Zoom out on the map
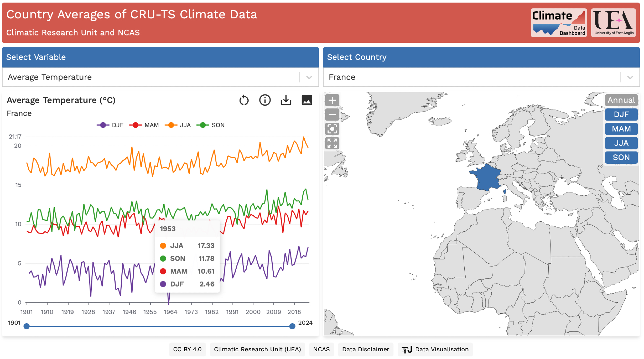Screen dimensions: 644x359 pyautogui.click(x=332, y=114)
